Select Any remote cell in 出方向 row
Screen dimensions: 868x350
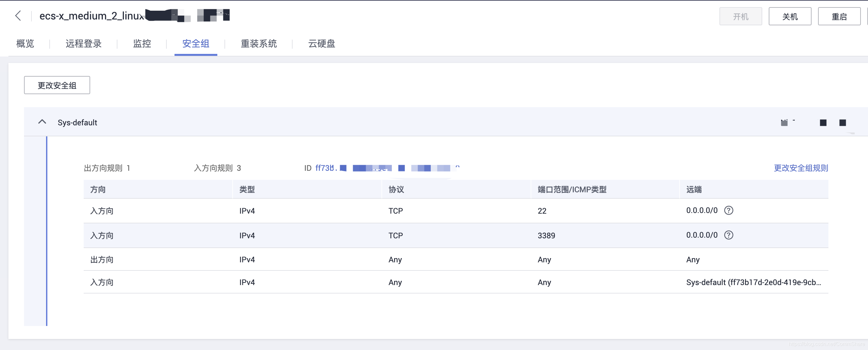(693, 260)
